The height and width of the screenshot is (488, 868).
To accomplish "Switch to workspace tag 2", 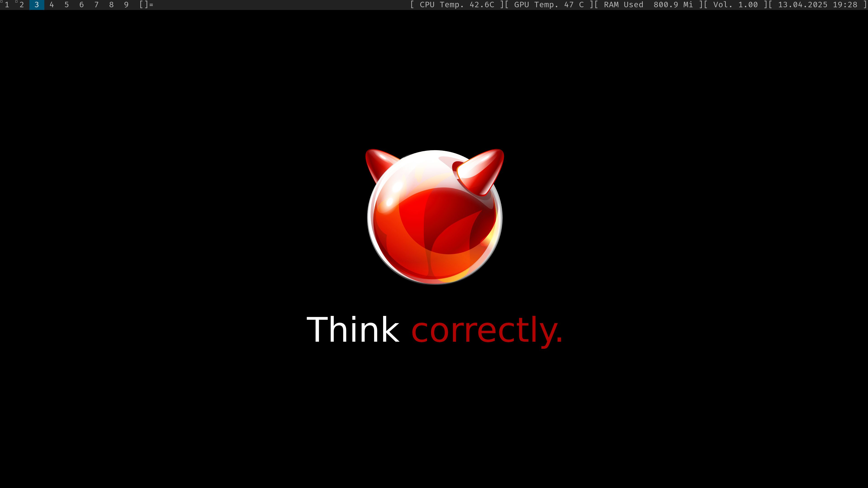I will (x=21, y=5).
